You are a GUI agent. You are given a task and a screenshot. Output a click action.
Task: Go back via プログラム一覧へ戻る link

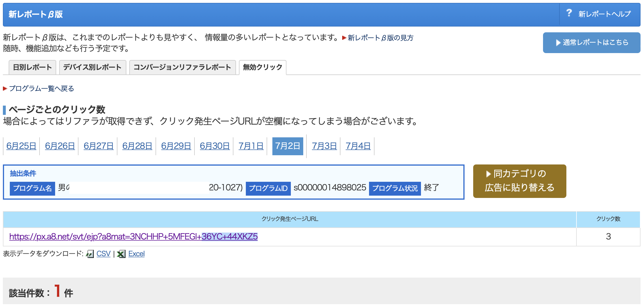pos(41,89)
